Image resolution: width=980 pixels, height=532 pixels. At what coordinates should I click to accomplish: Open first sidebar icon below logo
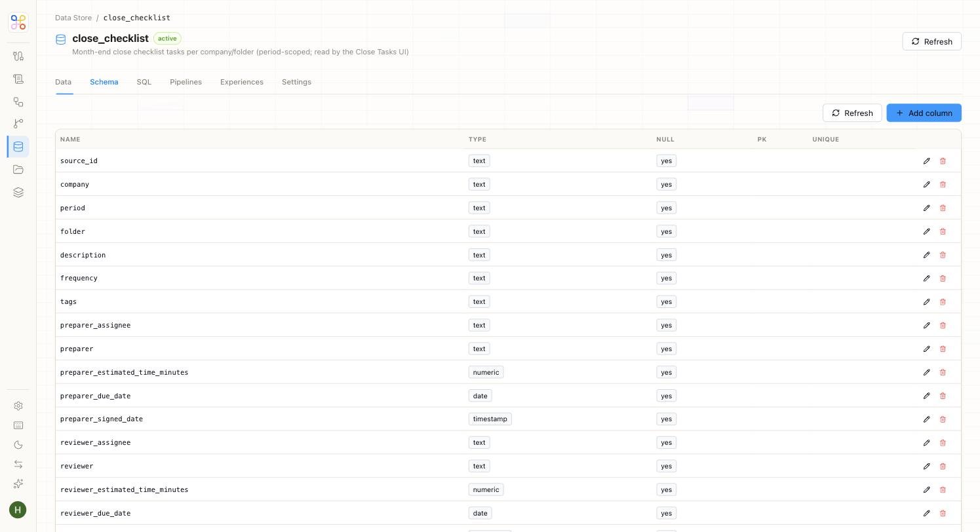point(18,56)
